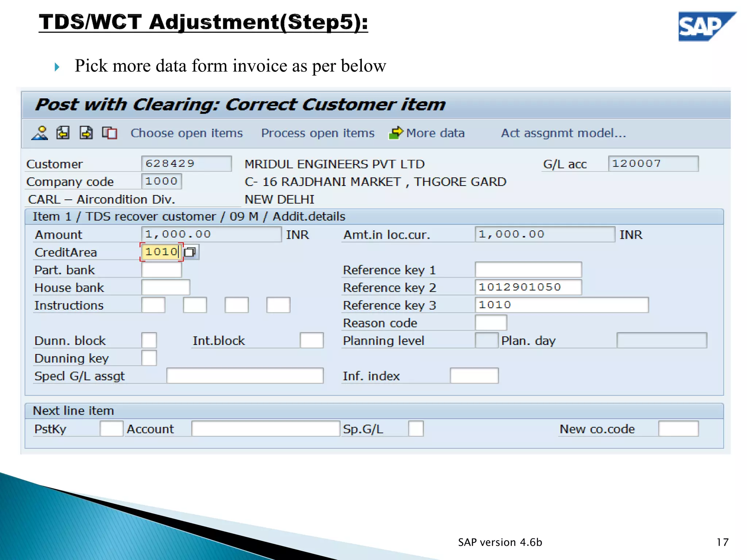Image resolution: width=747 pixels, height=560 pixels.
Task: Click the Reference key 2 field
Action: (528, 287)
